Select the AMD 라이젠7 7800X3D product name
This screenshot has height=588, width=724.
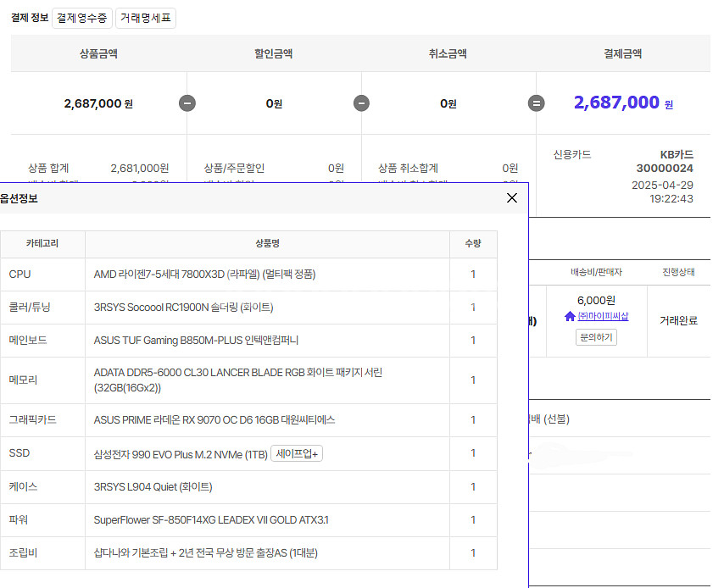tap(204, 275)
